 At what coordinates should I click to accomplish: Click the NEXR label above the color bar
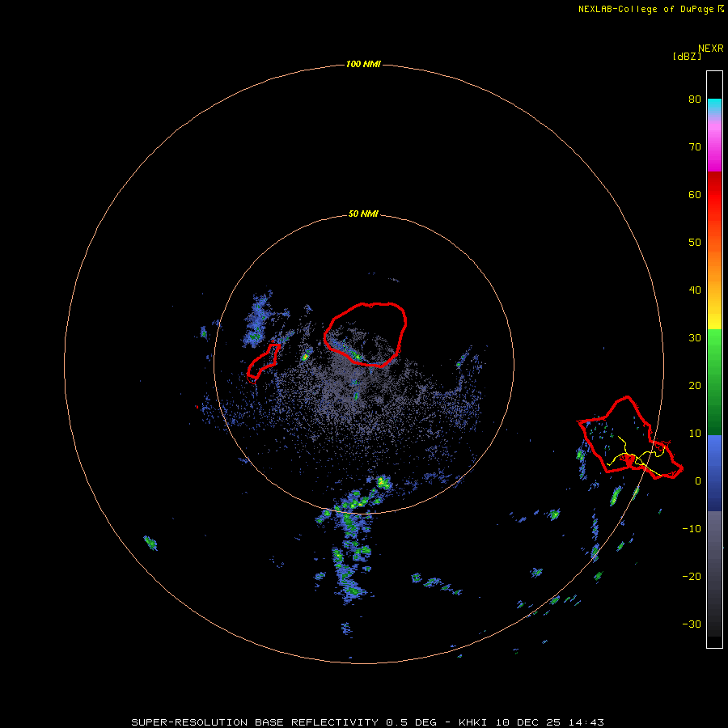click(x=711, y=49)
